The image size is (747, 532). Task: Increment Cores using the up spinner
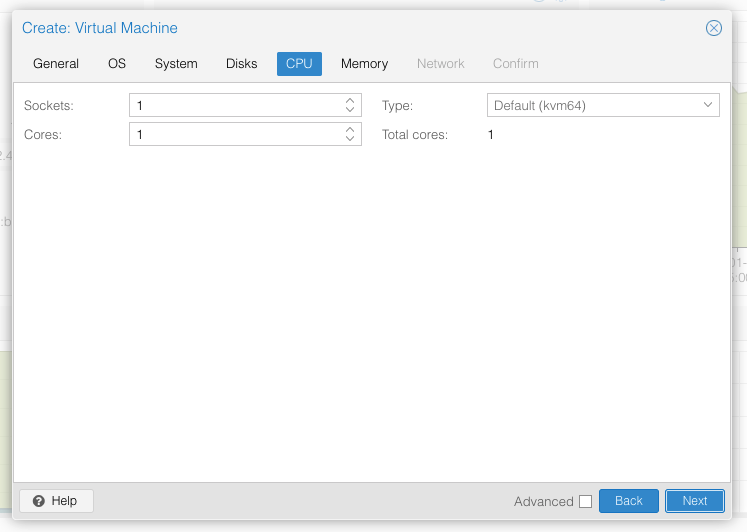tap(350, 130)
